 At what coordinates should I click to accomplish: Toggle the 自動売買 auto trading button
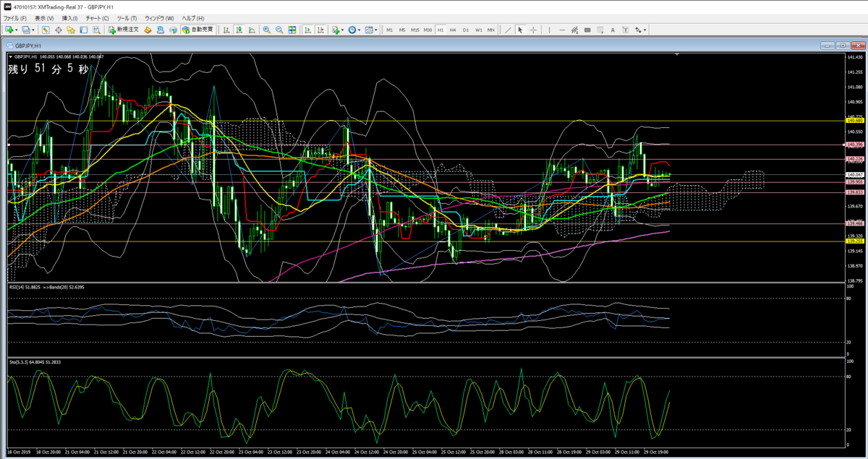click(x=197, y=30)
